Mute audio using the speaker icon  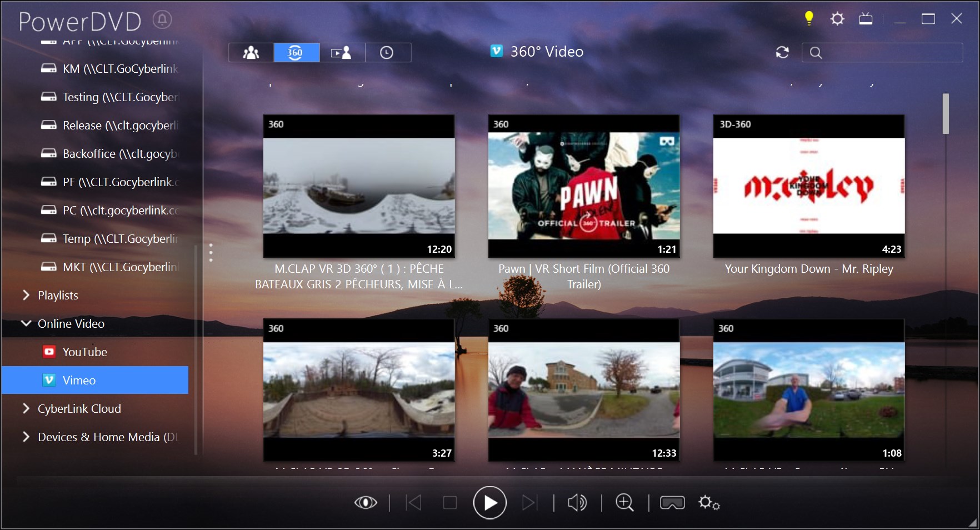(577, 503)
